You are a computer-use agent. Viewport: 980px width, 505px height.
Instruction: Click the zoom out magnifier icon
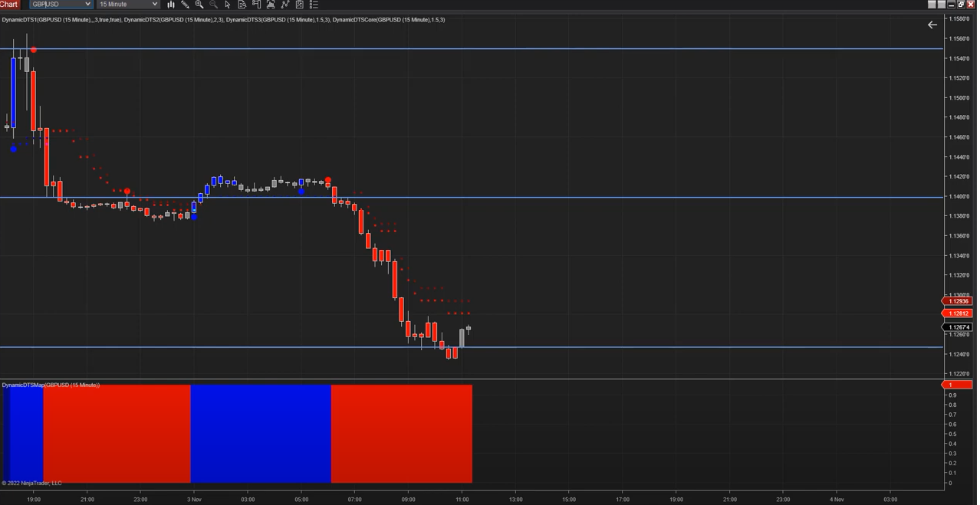(213, 5)
